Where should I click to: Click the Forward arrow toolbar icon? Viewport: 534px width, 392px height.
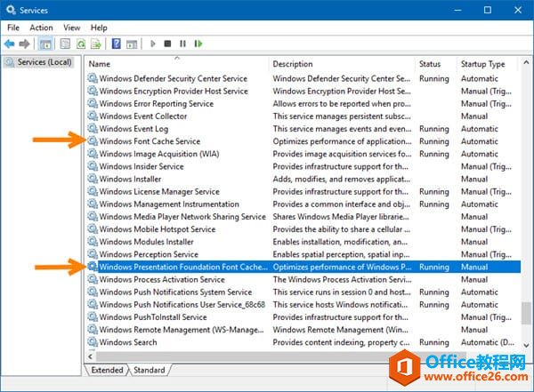click(24, 44)
